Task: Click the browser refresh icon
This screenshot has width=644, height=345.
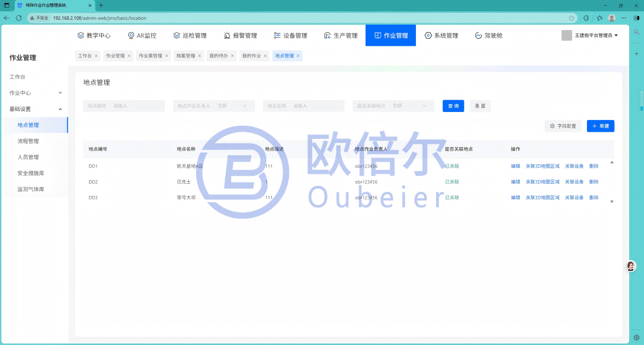Action: tap(19, 18)
